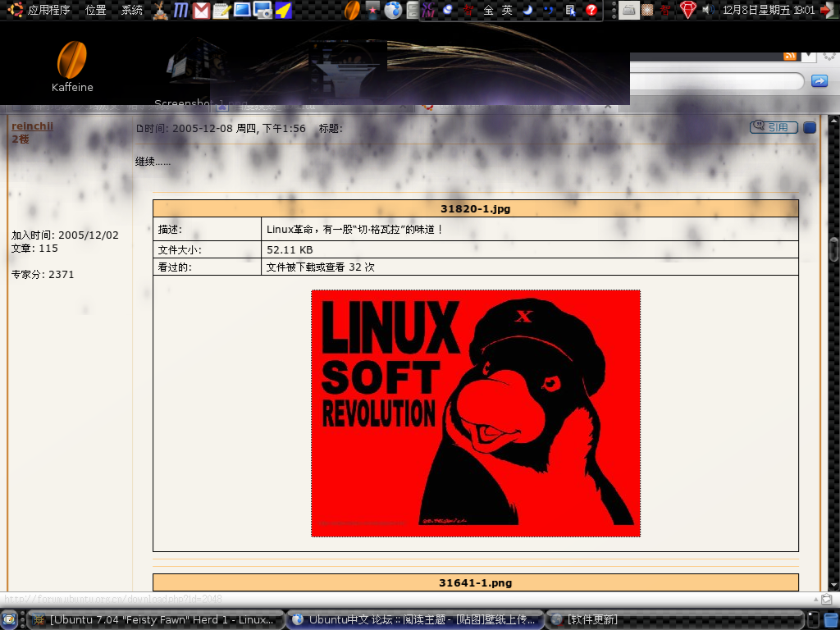The width and height of the screenshot is (840, 630).
Task: Click the blue desktop screen launcher in the top panel
Action: click(x=242, y=10)
